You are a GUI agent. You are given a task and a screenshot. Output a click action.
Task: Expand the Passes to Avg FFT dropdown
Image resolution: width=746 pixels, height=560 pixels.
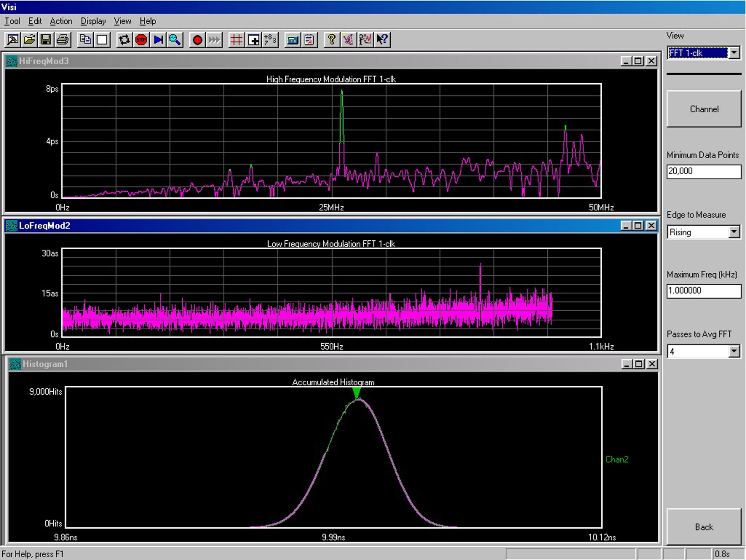click(734, 352)
